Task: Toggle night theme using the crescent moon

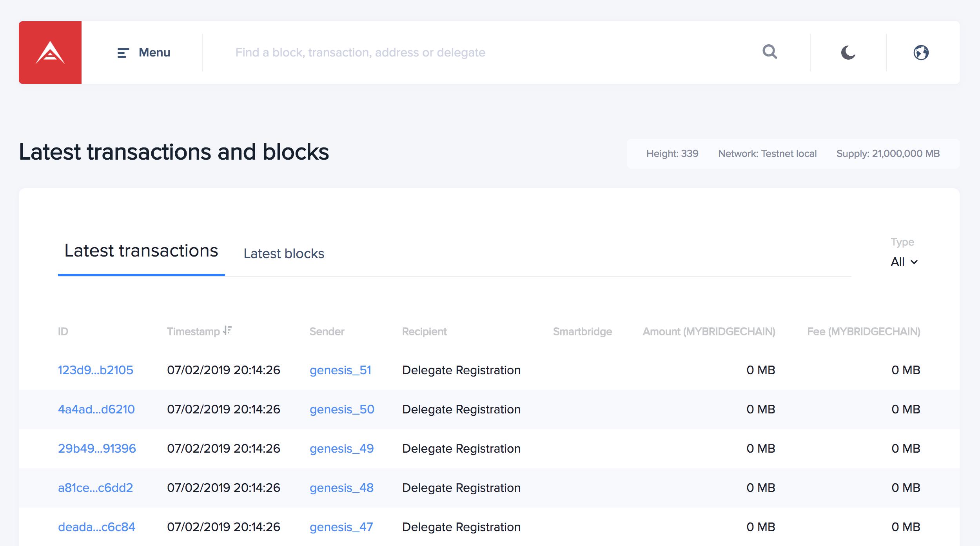Action: coord(848,52)
